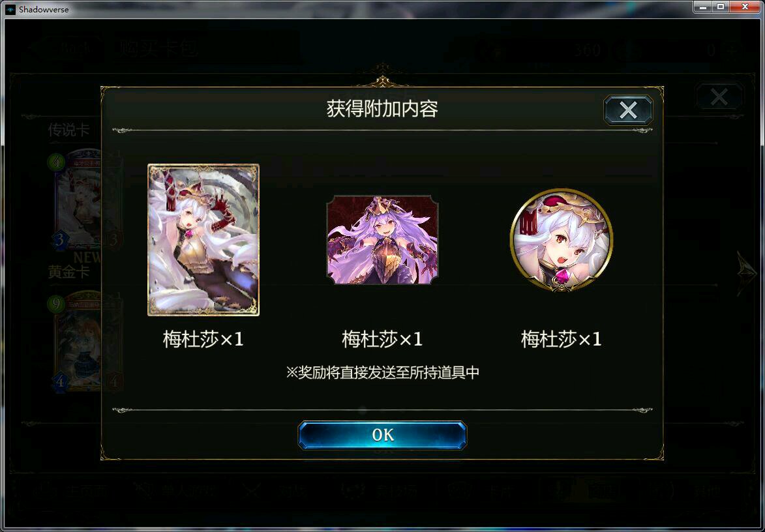Confirm the rewards with the OK button
765x532 pixels.
[x=382, y=435]
